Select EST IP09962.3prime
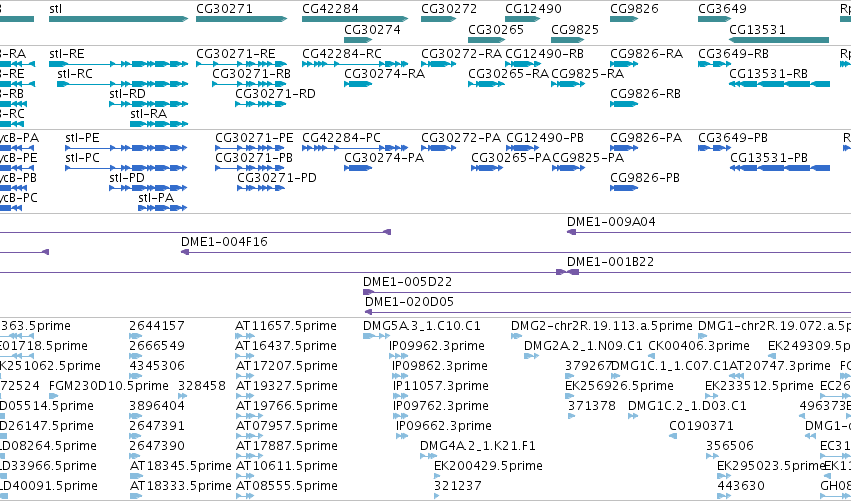The width and height of the screenshot is (851, 501). coord(398,357)
